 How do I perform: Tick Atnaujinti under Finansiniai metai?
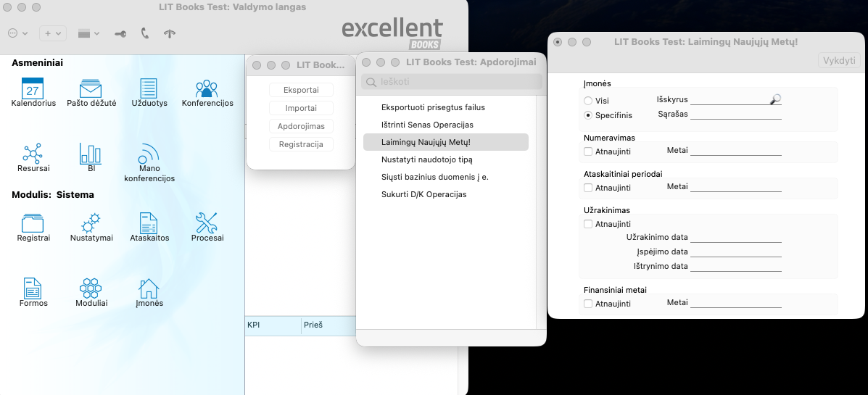[x=588, y=304]
